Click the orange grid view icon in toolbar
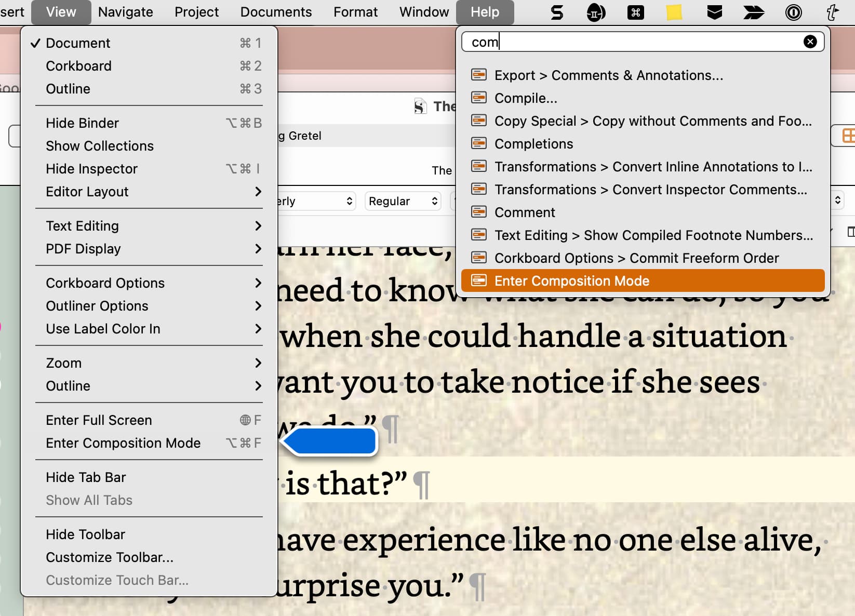This screenshot has width=855, height=616. 848,136
